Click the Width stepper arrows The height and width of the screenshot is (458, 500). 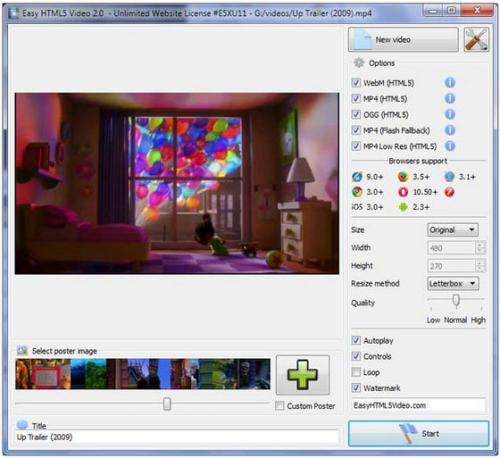point(480,248)
